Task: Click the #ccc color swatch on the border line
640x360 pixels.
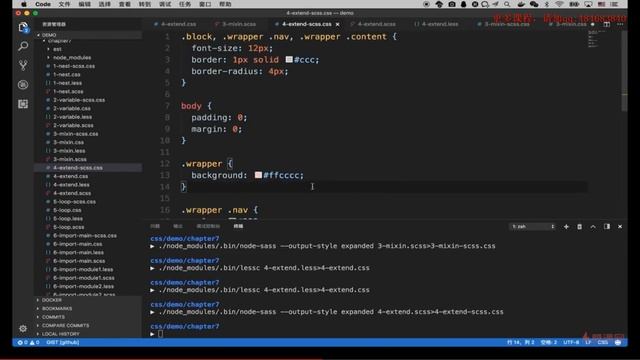Action: (289, 60)
